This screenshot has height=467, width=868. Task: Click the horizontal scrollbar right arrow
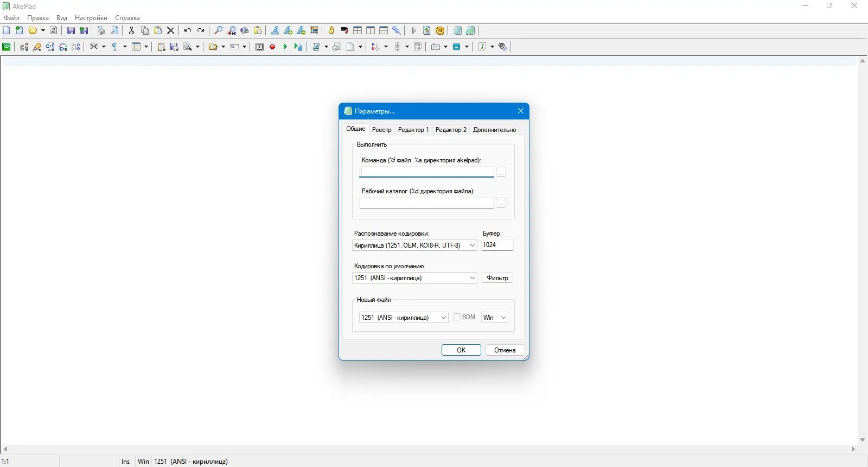pyautogui.click(x=853, y=449)
